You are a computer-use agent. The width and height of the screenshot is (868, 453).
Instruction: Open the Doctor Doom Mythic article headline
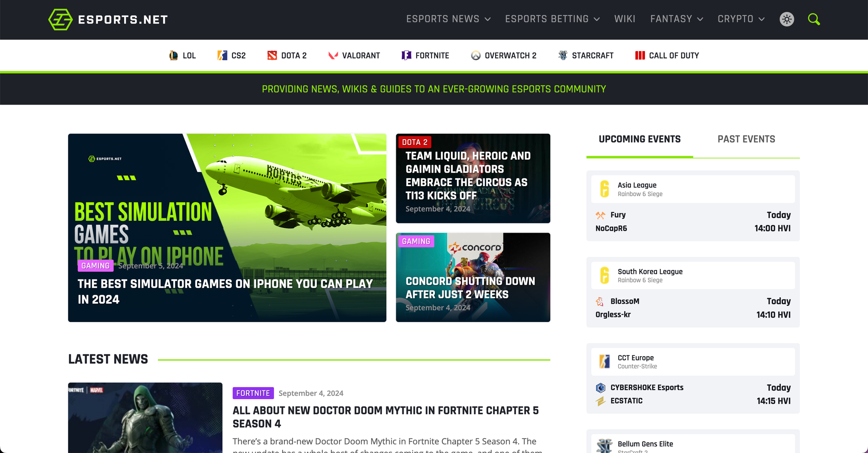pyautogui.click(x=385, y=417)
